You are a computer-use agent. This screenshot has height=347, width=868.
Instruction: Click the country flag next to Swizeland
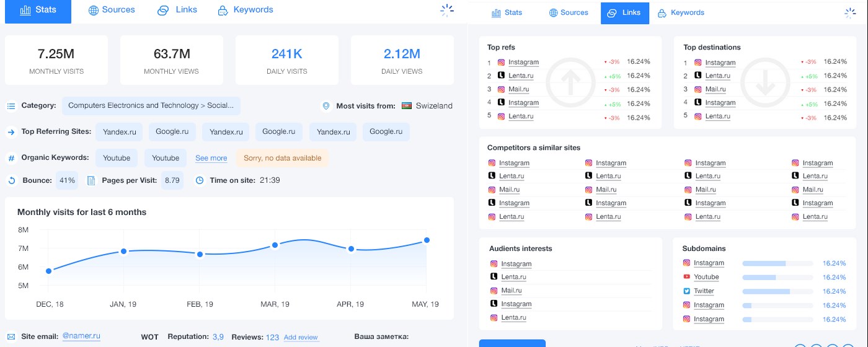pos(407,105)
